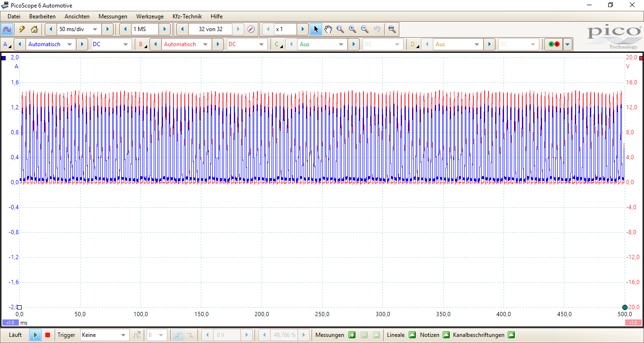644x343 pixels.
Task: Open channel A options button
Action: 7,44
